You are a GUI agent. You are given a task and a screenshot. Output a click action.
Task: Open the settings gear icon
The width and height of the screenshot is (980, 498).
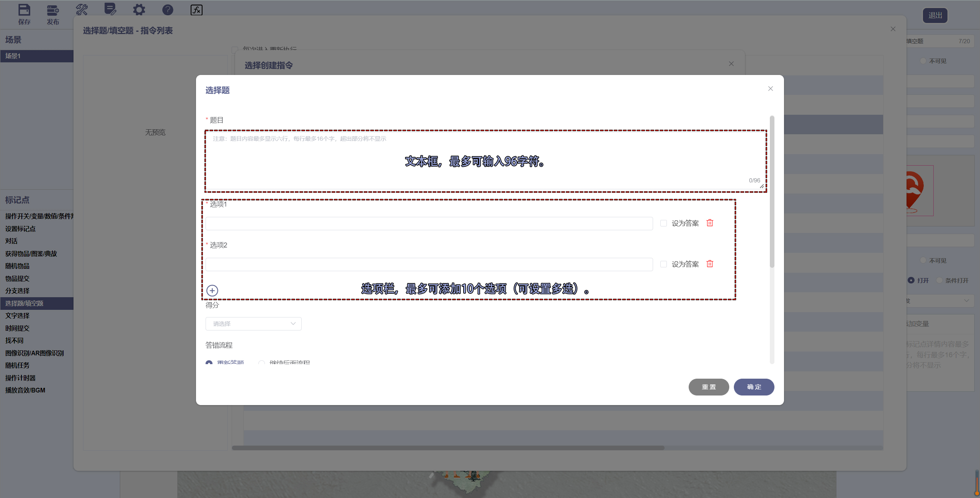pyautogui.click(x=139, y=10)
